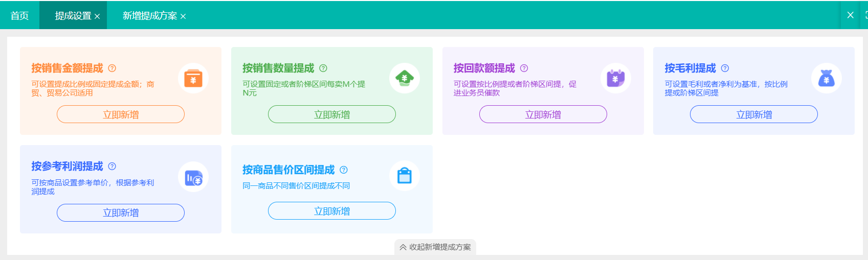Screen dimensions: 868x260
Task: Open help tooltip beside 按回款额提成
Action: pos(524,68)
